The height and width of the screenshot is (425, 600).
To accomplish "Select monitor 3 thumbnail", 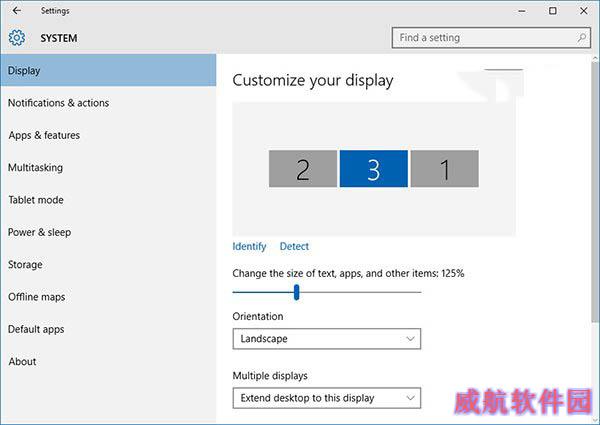I will pyautogui.click(x=373, y=169).
